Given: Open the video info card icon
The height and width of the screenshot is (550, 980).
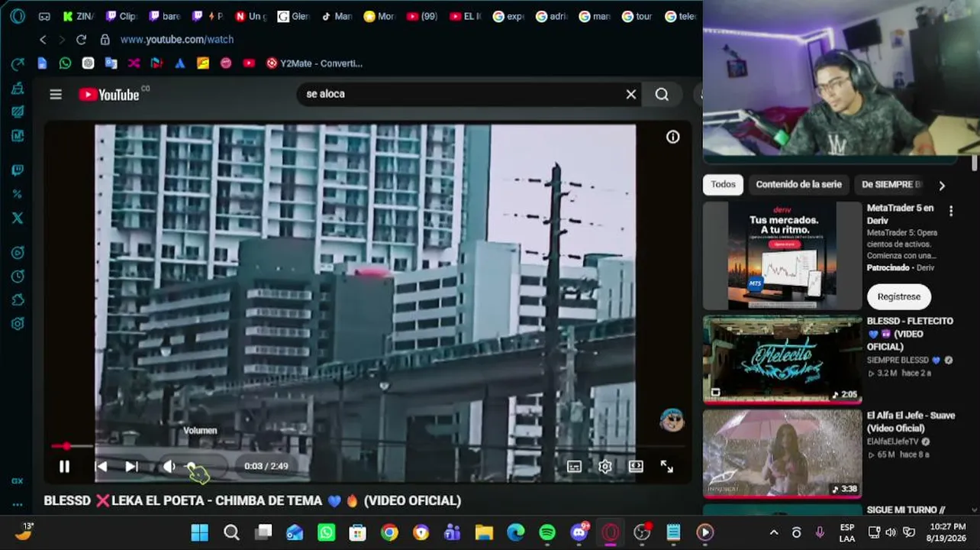Looking at the screenshot, I should pos(672,137).
